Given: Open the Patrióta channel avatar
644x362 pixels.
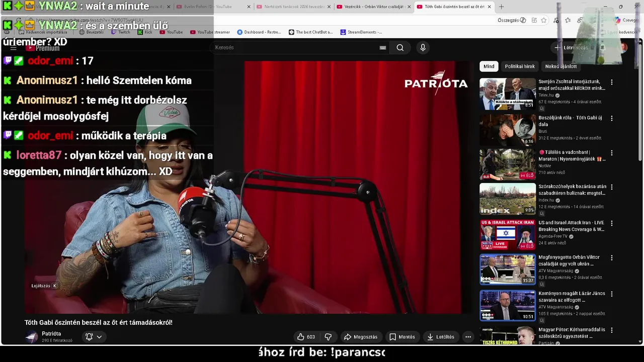Looking at the screenshot, I should (32, 337).
